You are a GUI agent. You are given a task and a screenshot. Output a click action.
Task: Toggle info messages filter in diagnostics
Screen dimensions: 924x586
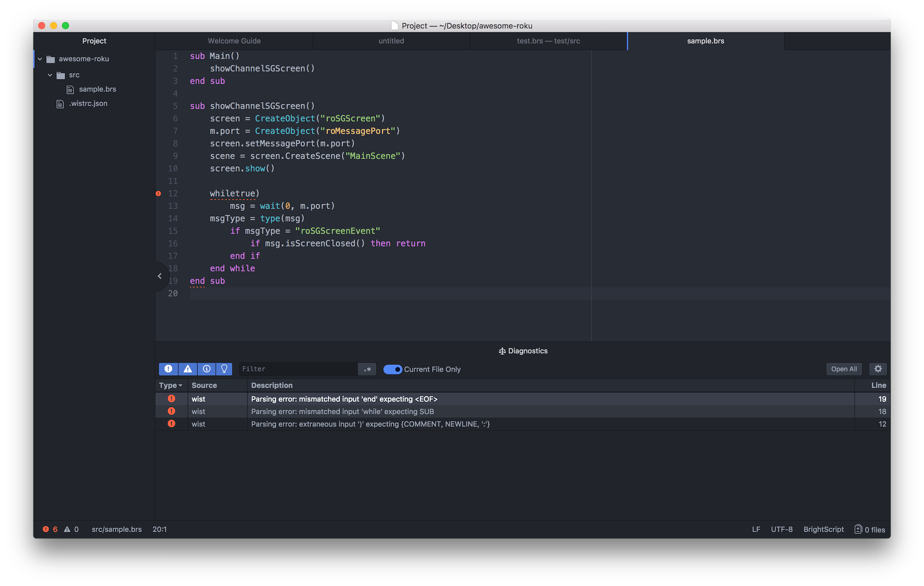(207, 369)
